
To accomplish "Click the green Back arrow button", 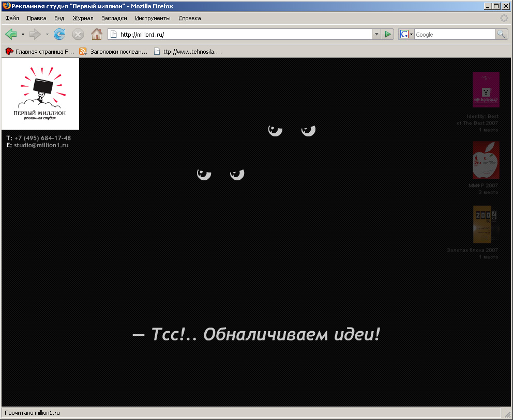I will coord(11,34).
